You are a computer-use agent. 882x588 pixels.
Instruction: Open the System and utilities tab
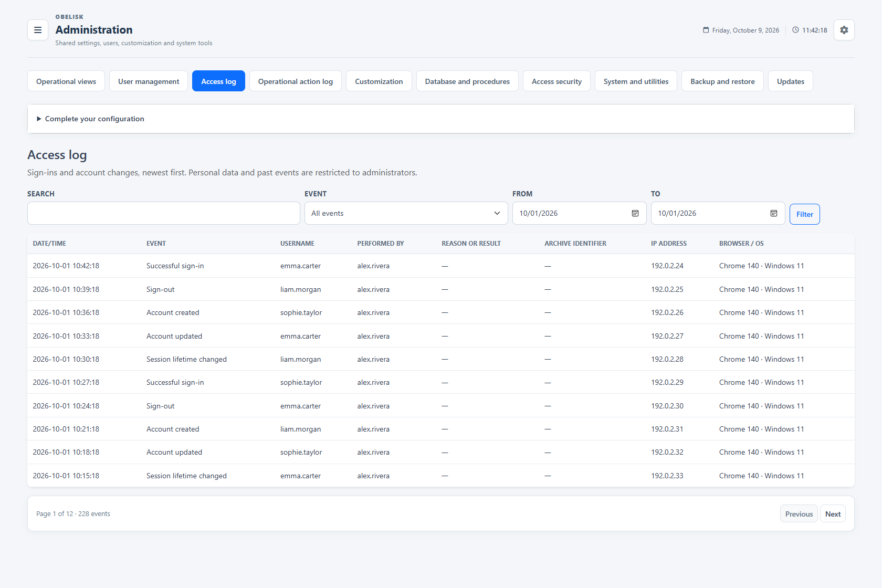click(x=636, y=81)
